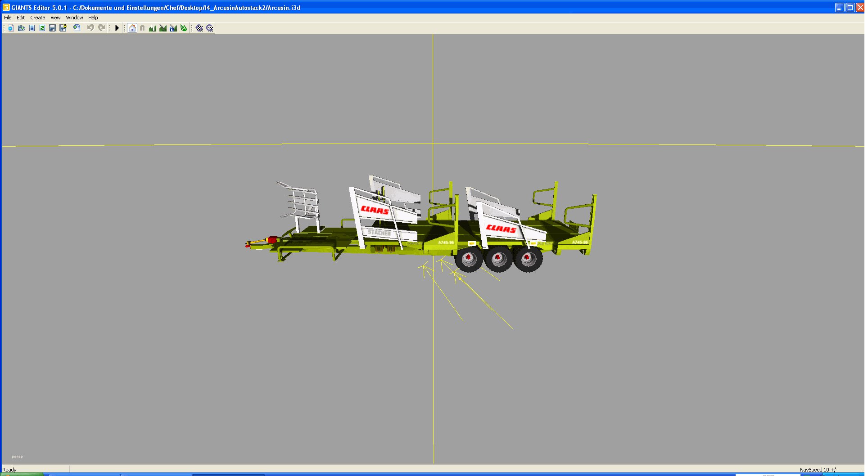Click the first checkered sphere toolbar icon

[199, 28]
